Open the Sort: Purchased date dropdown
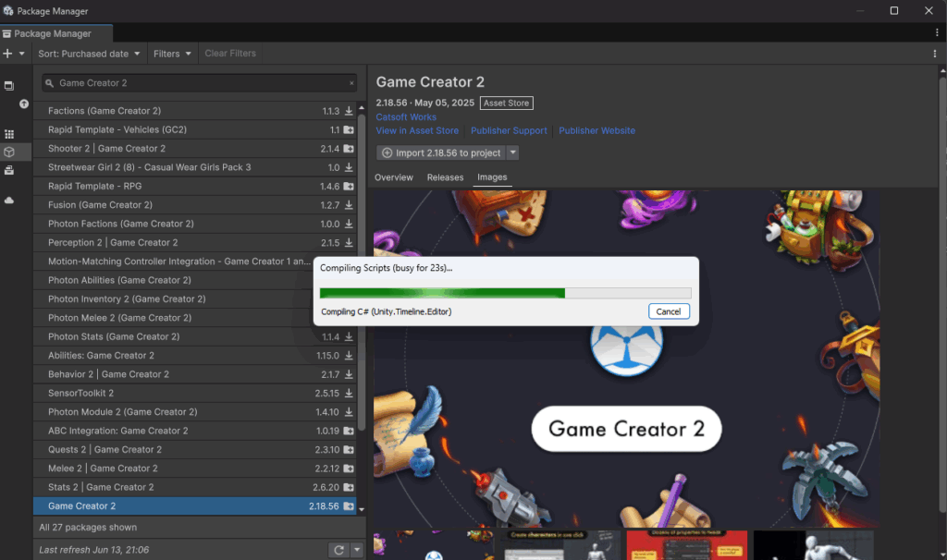The image size is (947, 560). [89, 54]
